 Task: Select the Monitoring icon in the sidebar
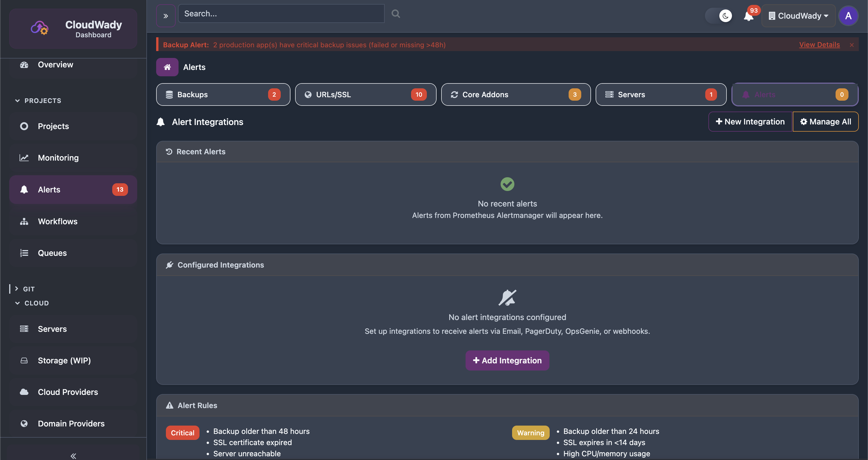[x=24, y=157]
